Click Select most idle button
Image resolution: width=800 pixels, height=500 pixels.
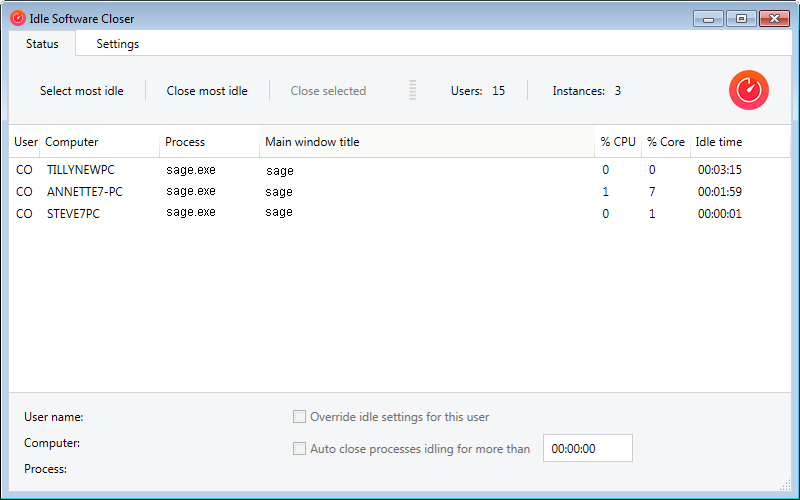point(82,91)
